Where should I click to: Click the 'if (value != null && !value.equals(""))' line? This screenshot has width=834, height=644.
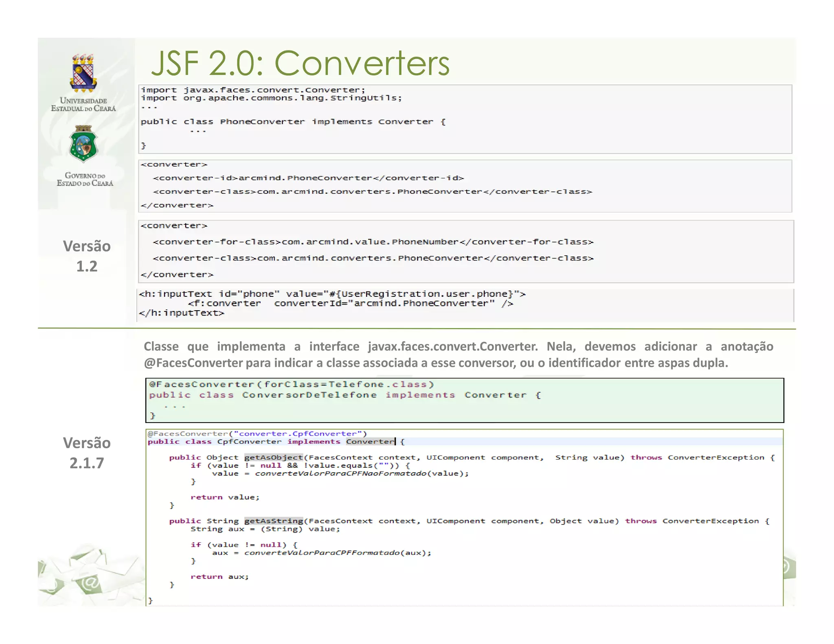[300, 465]
